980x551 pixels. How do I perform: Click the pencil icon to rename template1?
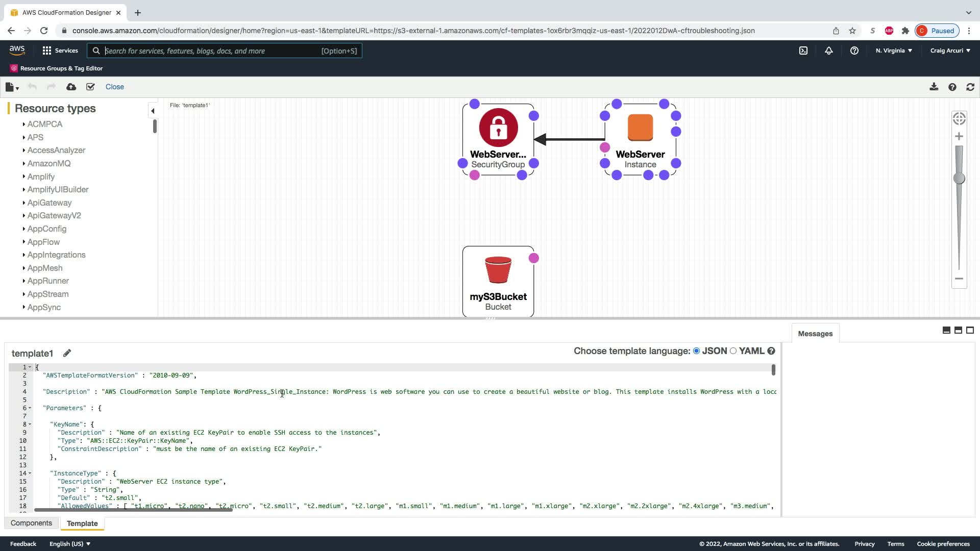point(67,353)
